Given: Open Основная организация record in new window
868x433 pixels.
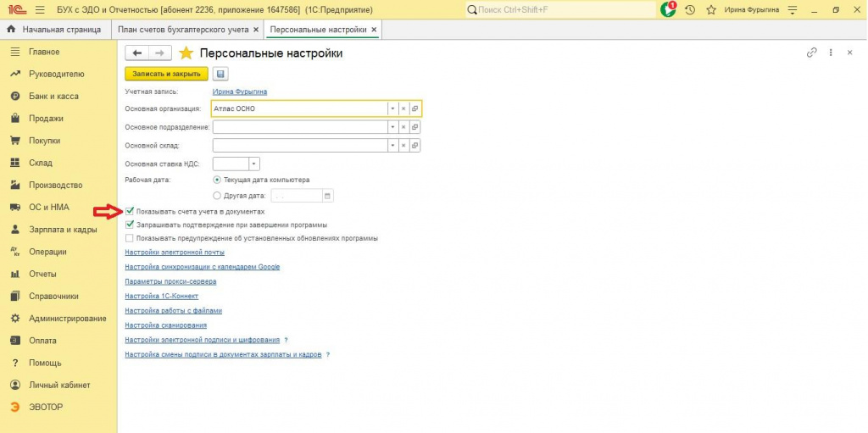Looking at the screenshot, I should pos(415,109).
